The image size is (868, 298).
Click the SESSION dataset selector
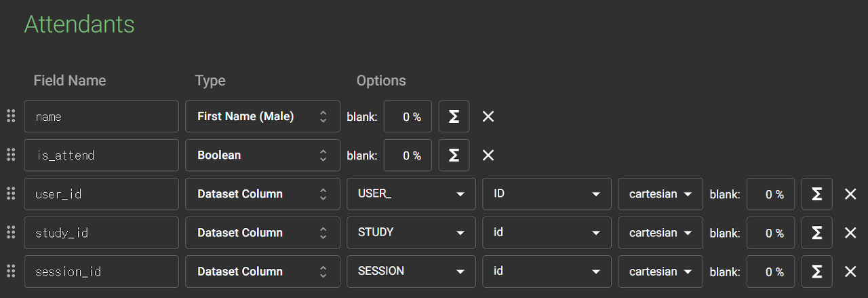coord(411,272)
